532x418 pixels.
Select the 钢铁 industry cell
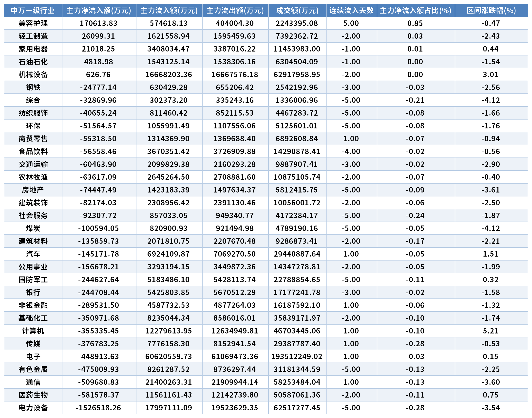click(33, 87)
